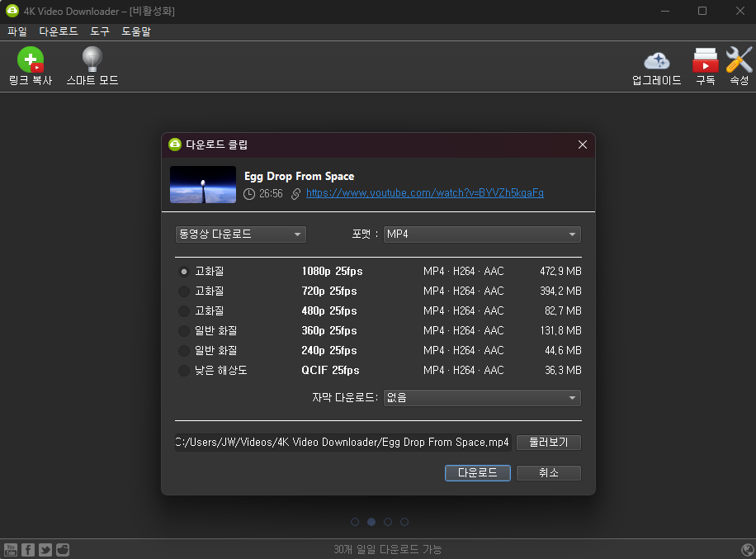The width and height of the screenshot is (756, 559).
Task: Click the 394.2 MB file size text
Action: (x=560, y=291)
